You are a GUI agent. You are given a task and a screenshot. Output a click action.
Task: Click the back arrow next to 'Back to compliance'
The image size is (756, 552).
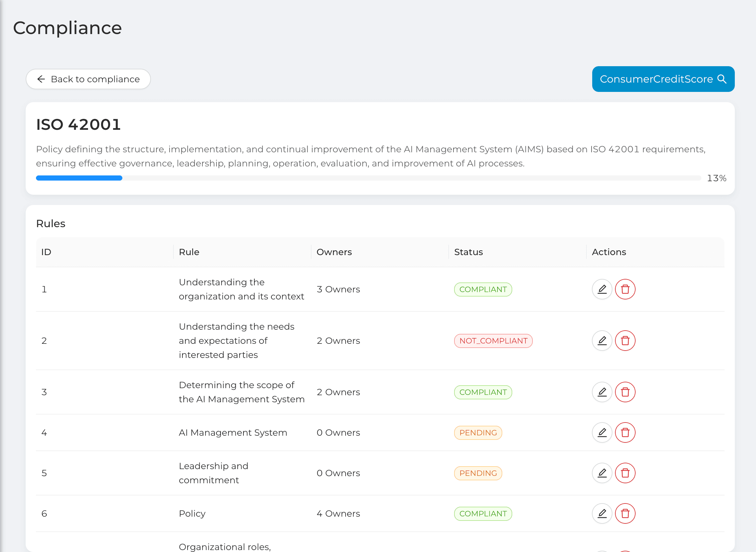click(41, 79)
